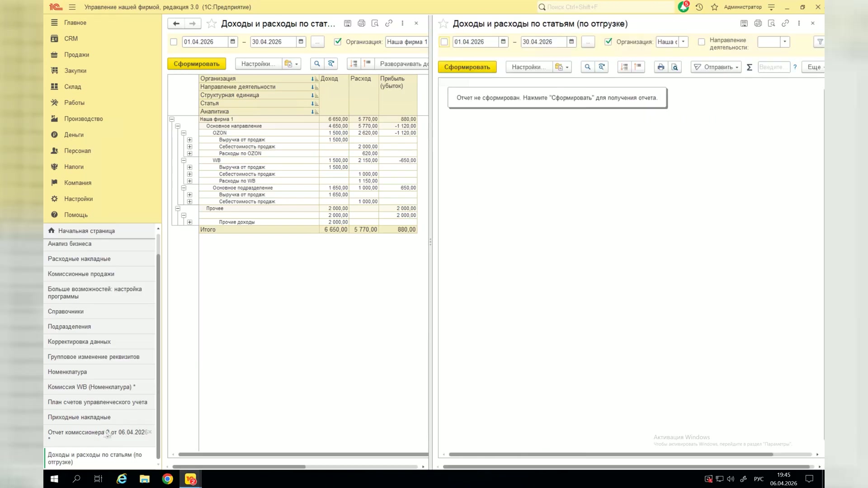Open the calendar picker for 01.04.2026 in the left report
Image resolution: width=868 pixels, height=488 pixels.
[x=233, y=42]
